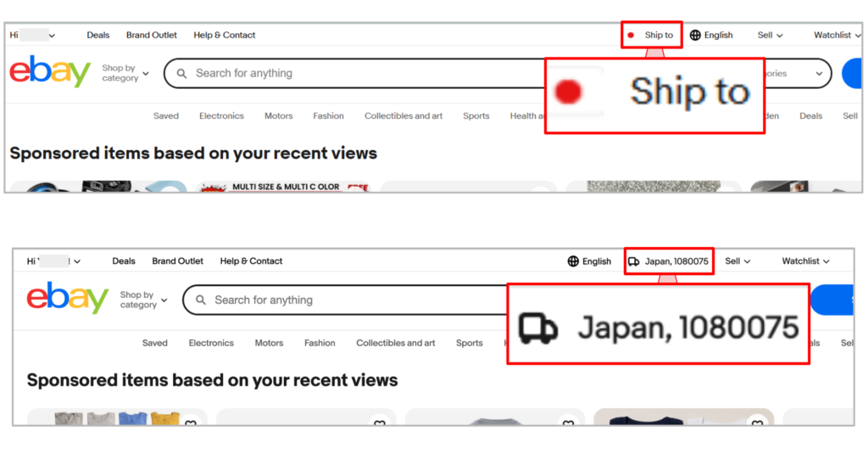868x459 pixels.
Task: Open the colored t-shirts item thumbnail
Action: [117, 418]
